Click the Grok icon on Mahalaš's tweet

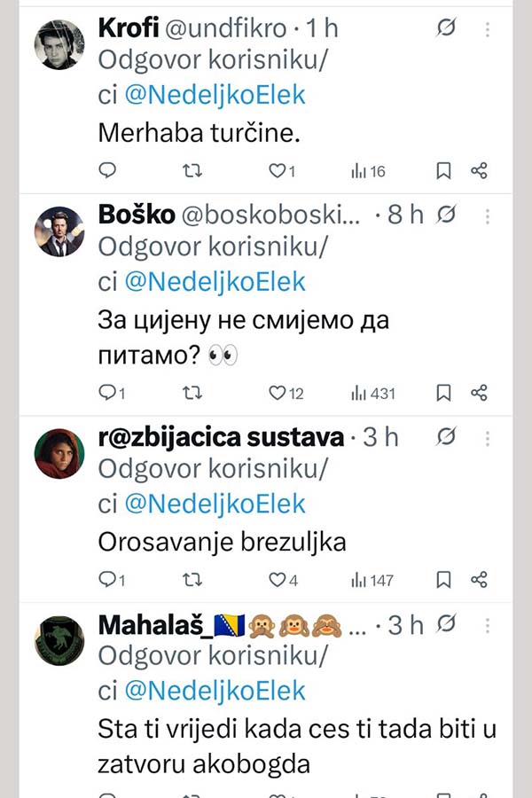click(x=448, y=625)
